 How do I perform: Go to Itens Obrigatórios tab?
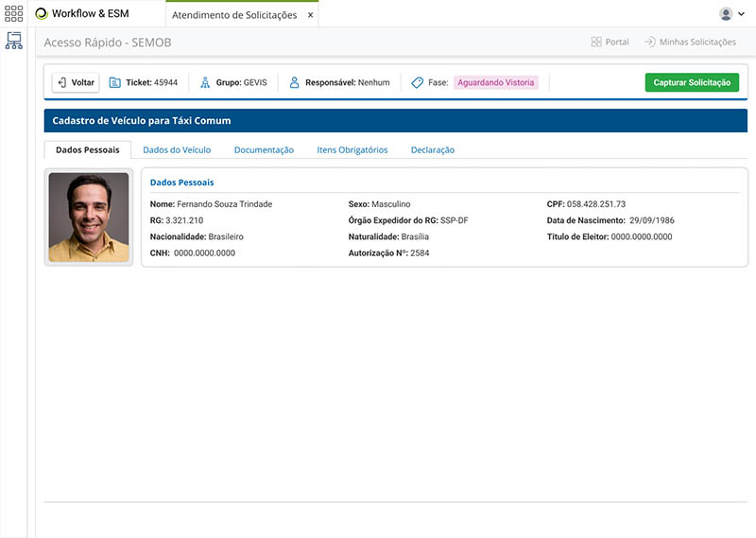(352, 149)
